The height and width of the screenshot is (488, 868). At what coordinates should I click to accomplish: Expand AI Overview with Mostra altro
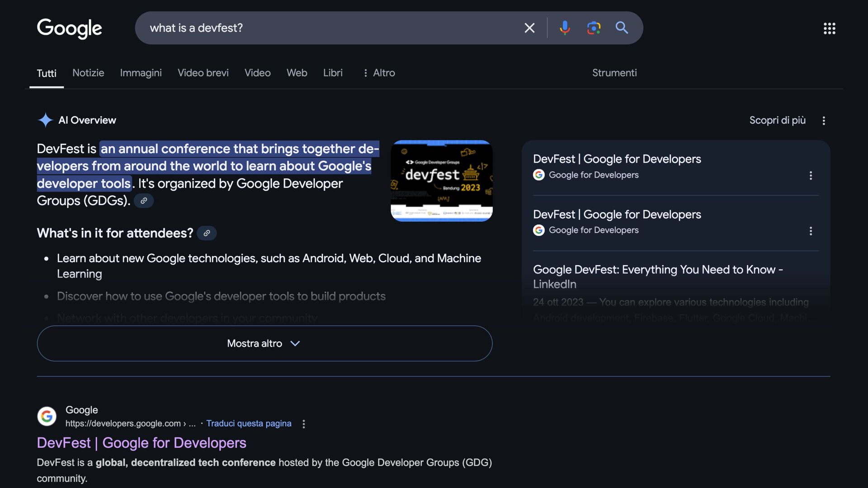click(264, 343)
